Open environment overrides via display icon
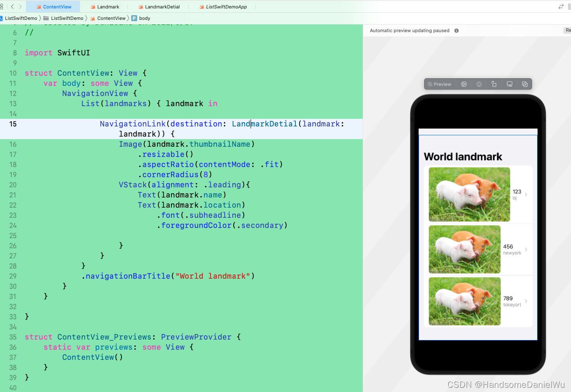 click(x=510, y=84)
